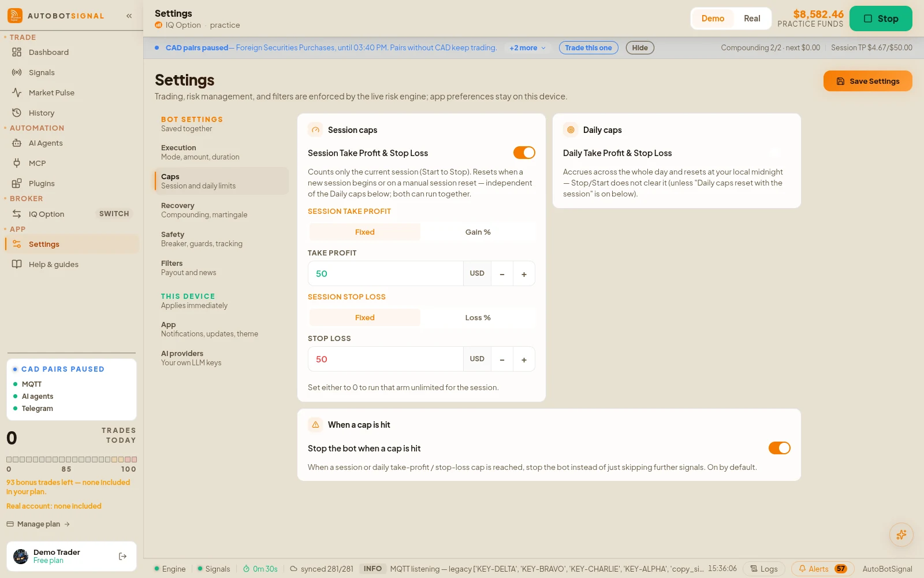The width and height of the screenshot is (924, 578).
Task: Open AI Agents section
Action: pyautogui.click(x=72, y=143)
